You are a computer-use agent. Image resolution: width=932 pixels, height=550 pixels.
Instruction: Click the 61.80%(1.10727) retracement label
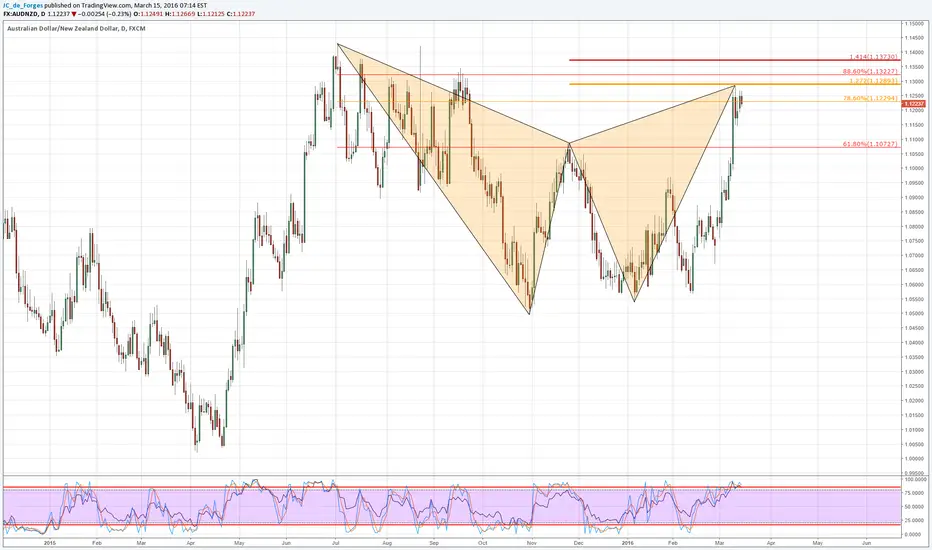click(870, 144)
